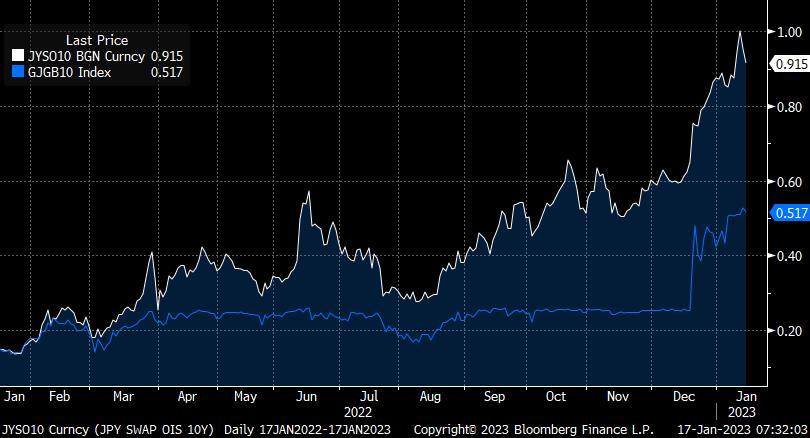Click the white JYSO10 legend color swatch

click(17, 57)
